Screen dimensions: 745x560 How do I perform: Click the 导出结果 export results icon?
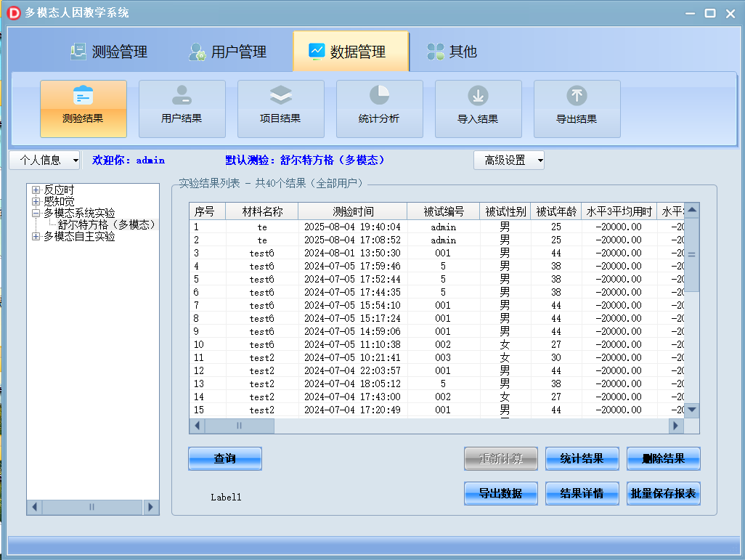[577, 107]
